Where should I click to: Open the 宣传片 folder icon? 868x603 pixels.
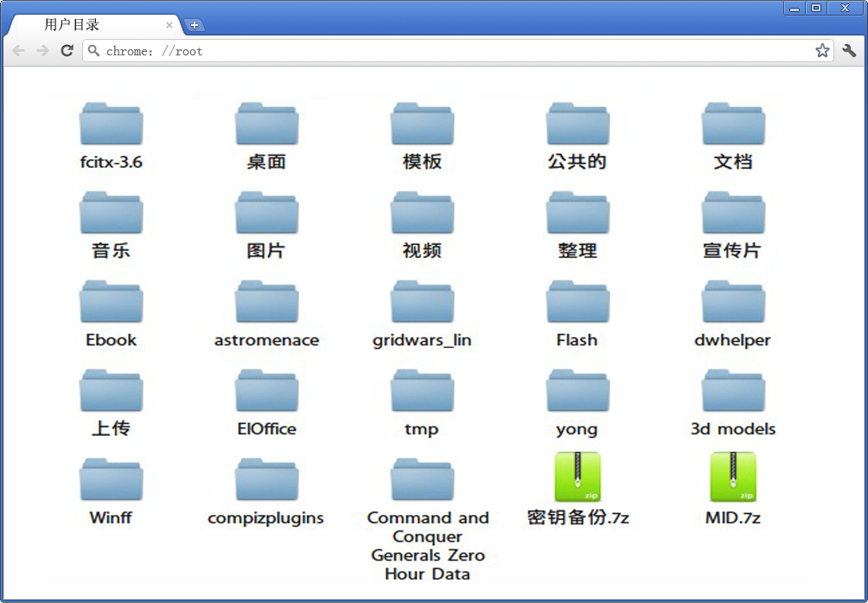[x=733, y=213]
